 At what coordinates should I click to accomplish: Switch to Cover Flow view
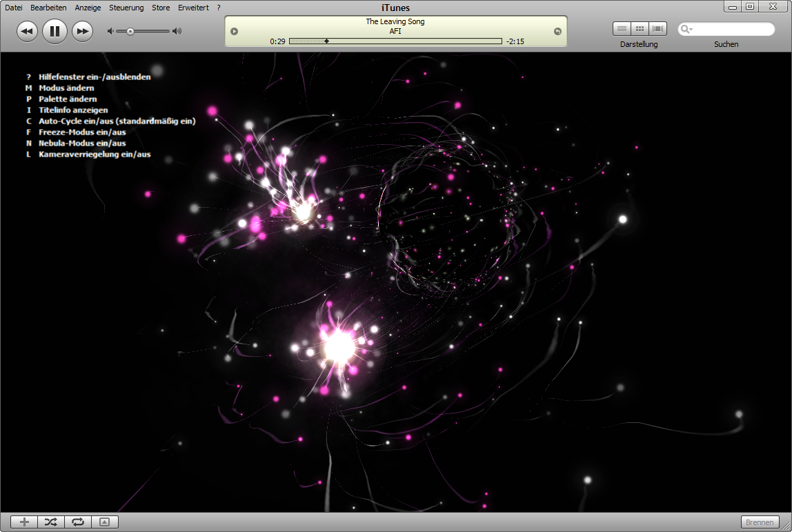click(x=657, y=29)
